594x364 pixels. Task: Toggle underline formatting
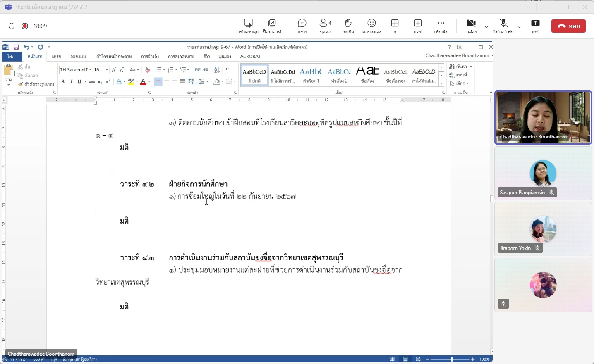[79, 82]
